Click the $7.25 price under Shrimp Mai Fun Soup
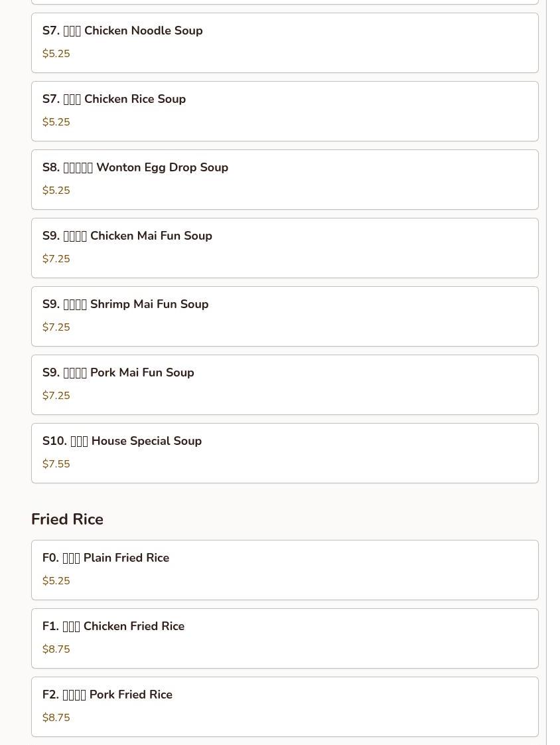This screenshot has width=560, height=745. tap(56, 327)
